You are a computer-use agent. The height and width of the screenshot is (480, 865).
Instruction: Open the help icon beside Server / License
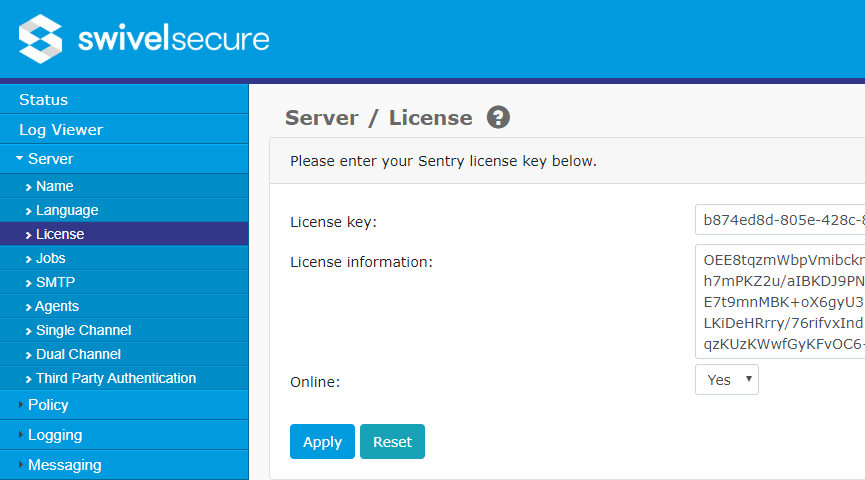[498, 117]
